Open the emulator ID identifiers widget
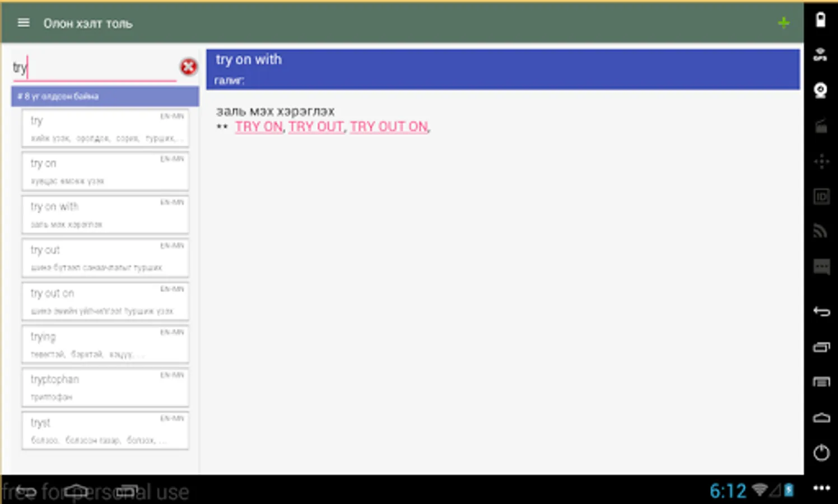The width and height of the screenshot is (838, 504). click(821, 197)
